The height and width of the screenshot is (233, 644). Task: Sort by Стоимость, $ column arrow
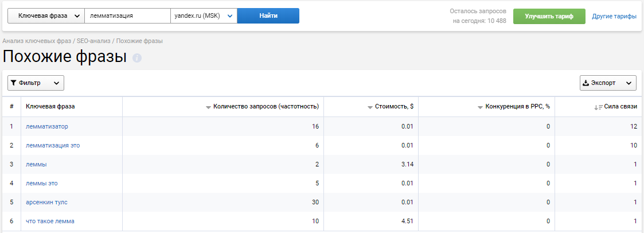[x=370, y=107]
